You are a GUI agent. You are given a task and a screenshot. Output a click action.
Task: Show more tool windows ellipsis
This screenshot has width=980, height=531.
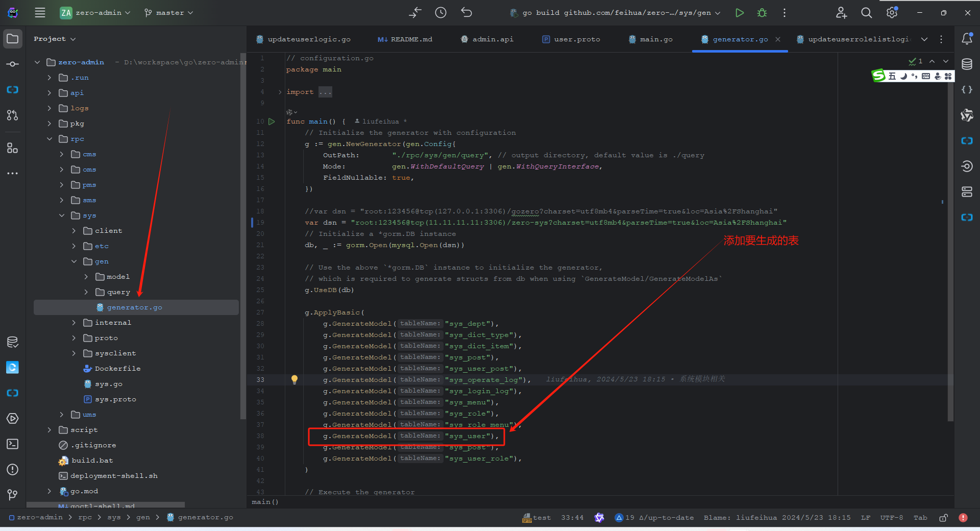13,174
